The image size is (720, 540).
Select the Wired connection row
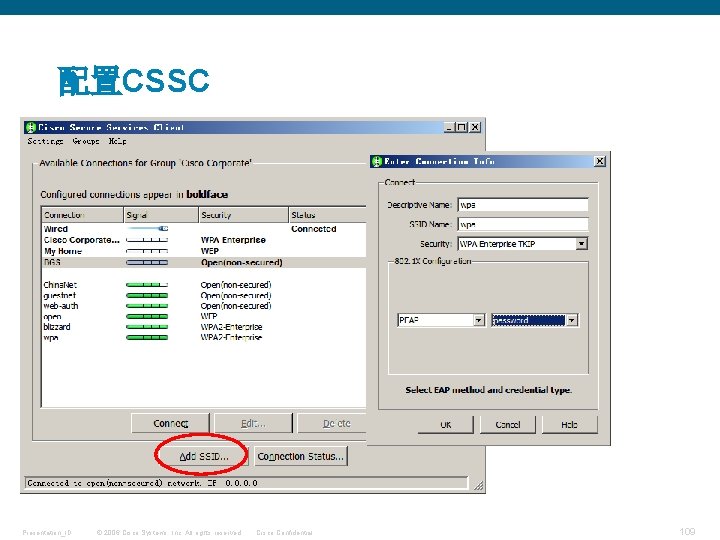point(204,229)
